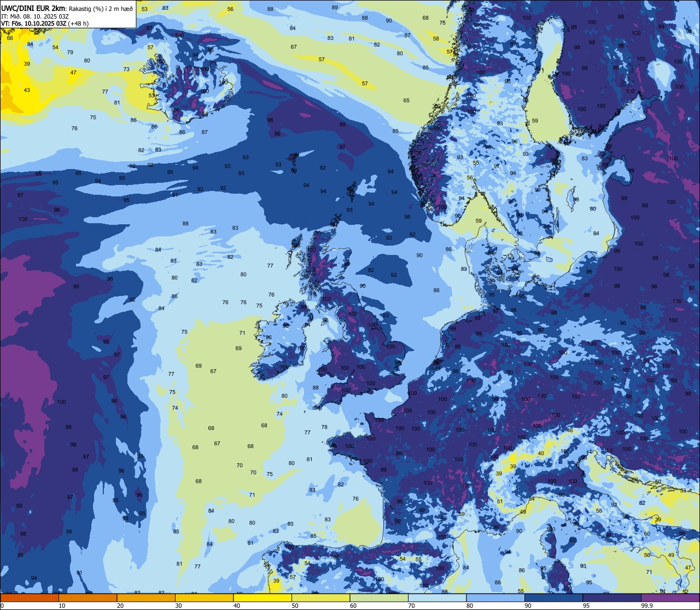The image size is (700, 610).
Task: Click the '10' legend scale label
Action: tap(62, 606)
